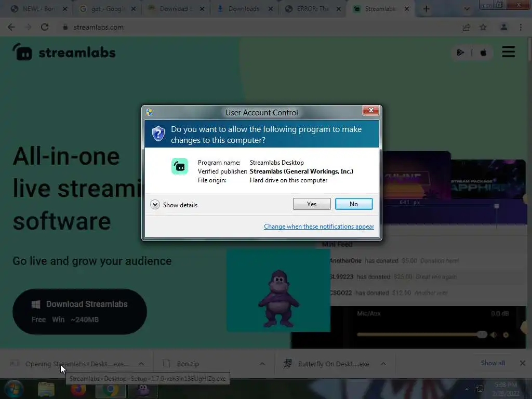532x399 pixels.
Task: Click the purple gorilla character on desktop
Action: coord(278,298)
